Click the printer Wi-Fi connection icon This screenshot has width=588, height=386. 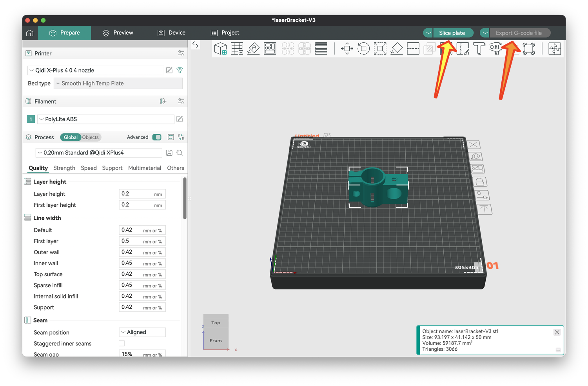[180, 70]
